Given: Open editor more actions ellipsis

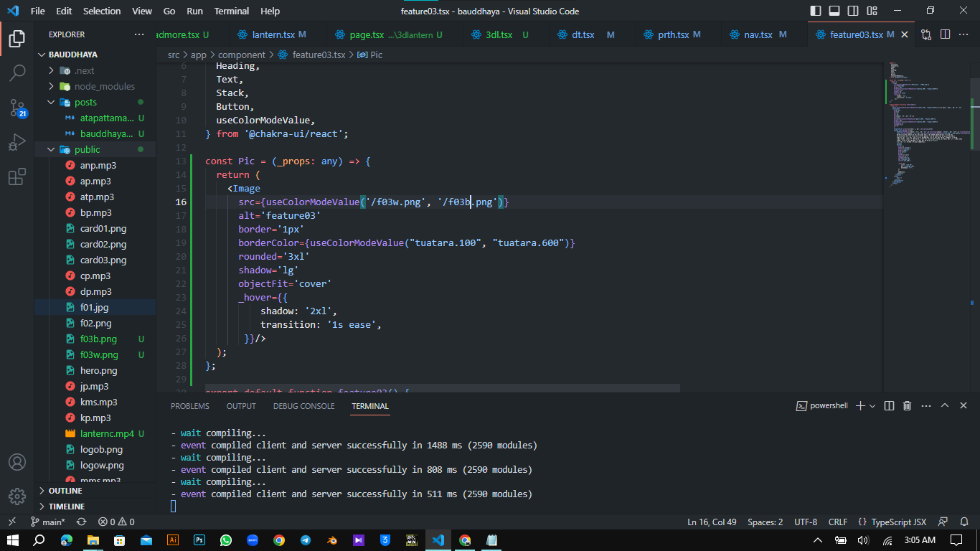Looking at the screenshot, I should click(x=963, y=34).
